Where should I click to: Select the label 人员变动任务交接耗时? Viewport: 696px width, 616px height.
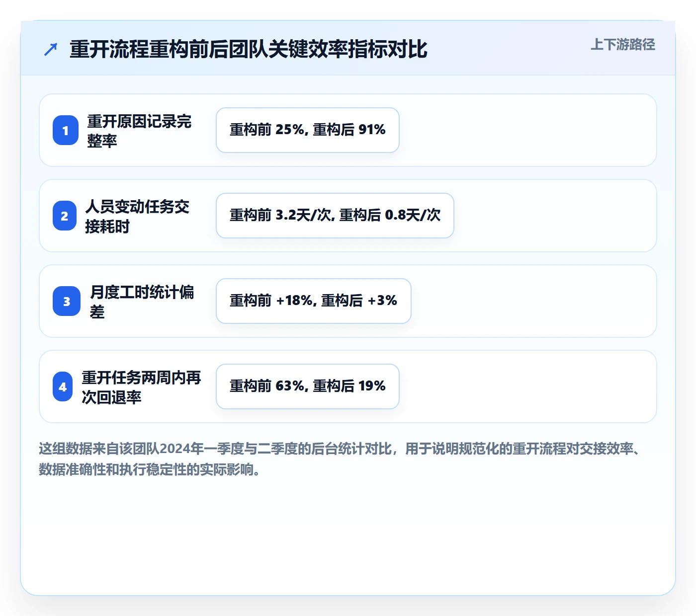(x=137, y=216)
